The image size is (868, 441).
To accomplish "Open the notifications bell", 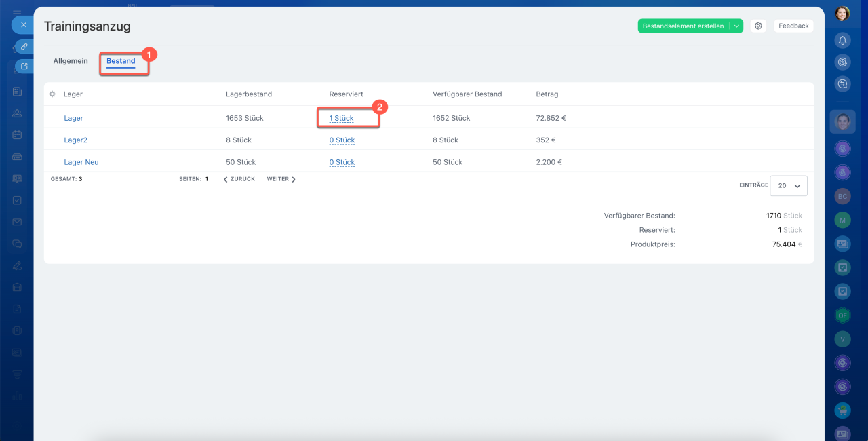I will coord(842,40).
